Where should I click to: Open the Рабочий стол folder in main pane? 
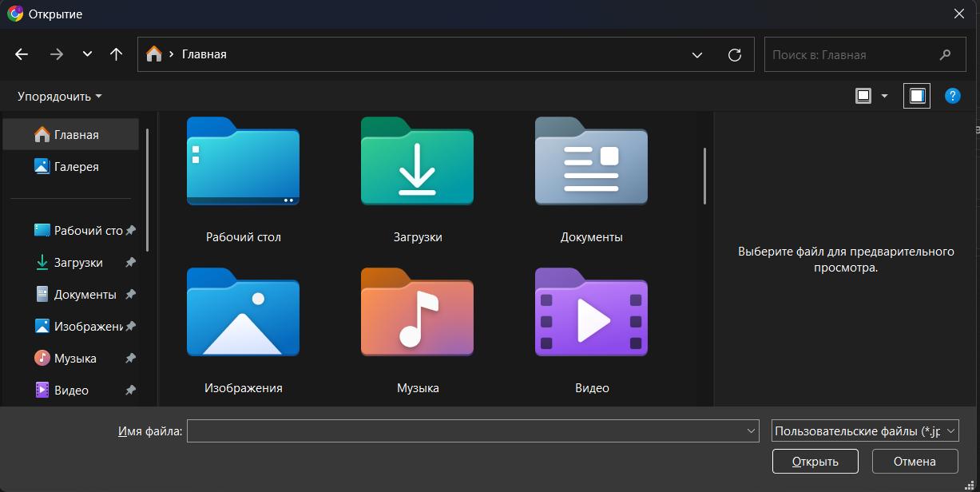[243, 162]
